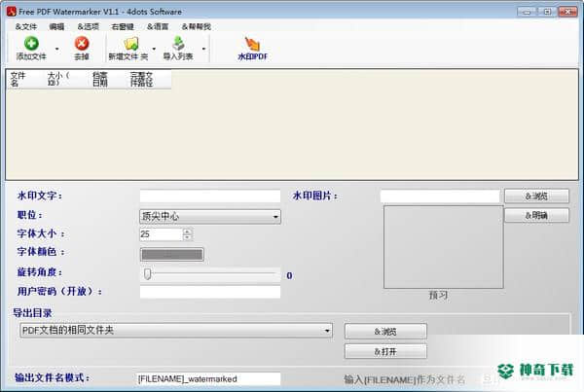
Task: Close the Free PDF Watermarker window
Action: [567, 12]
